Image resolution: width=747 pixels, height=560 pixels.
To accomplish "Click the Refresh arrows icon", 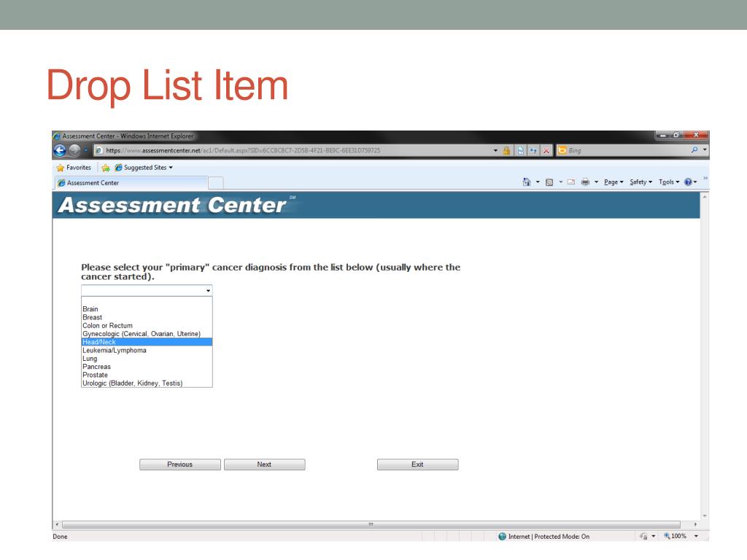I will (533, 150).
